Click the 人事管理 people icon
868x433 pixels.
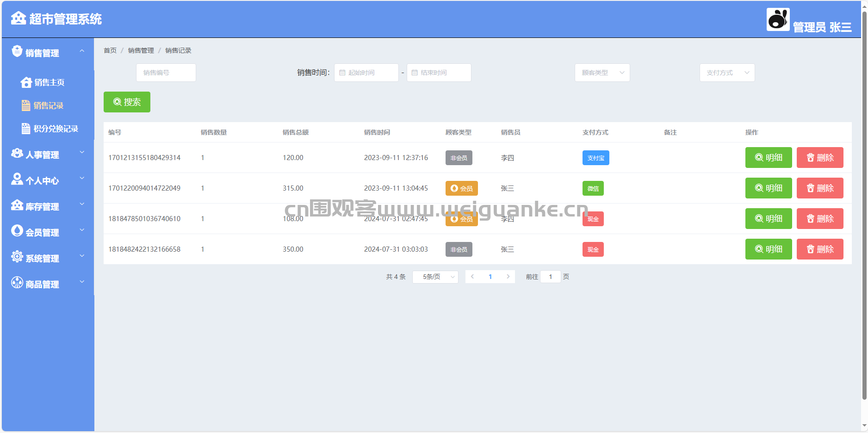(x=17, y=153)
